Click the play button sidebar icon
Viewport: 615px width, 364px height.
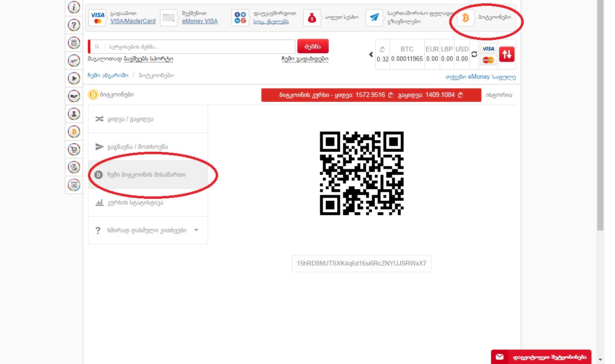[x=74, y=78]
